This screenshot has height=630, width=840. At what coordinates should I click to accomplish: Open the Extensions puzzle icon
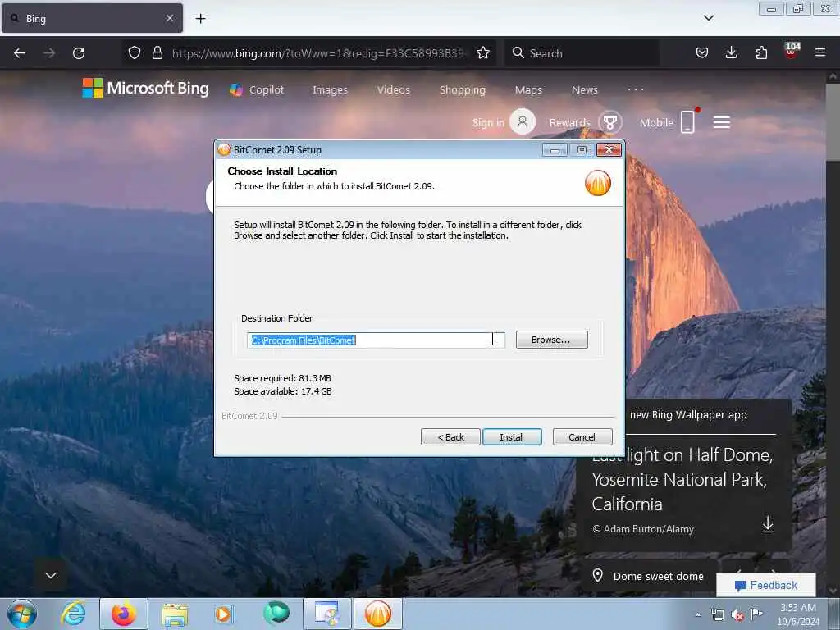coord(761,52)
